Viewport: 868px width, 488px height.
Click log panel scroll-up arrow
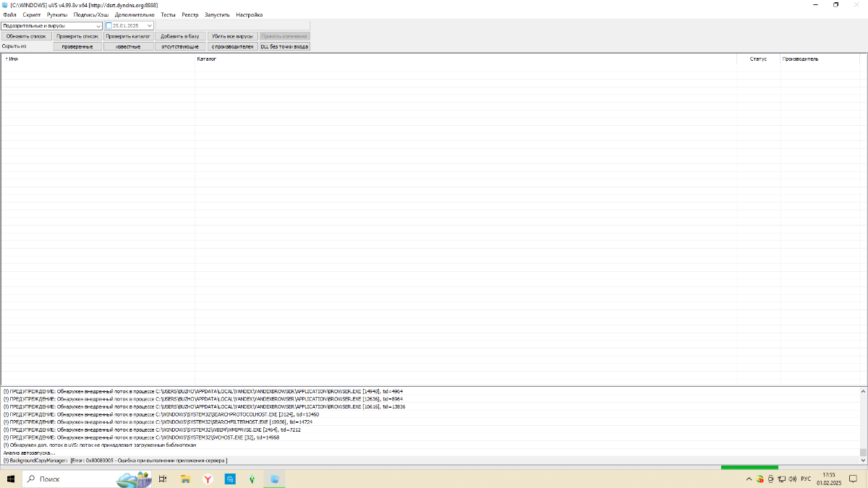point(863,390)
